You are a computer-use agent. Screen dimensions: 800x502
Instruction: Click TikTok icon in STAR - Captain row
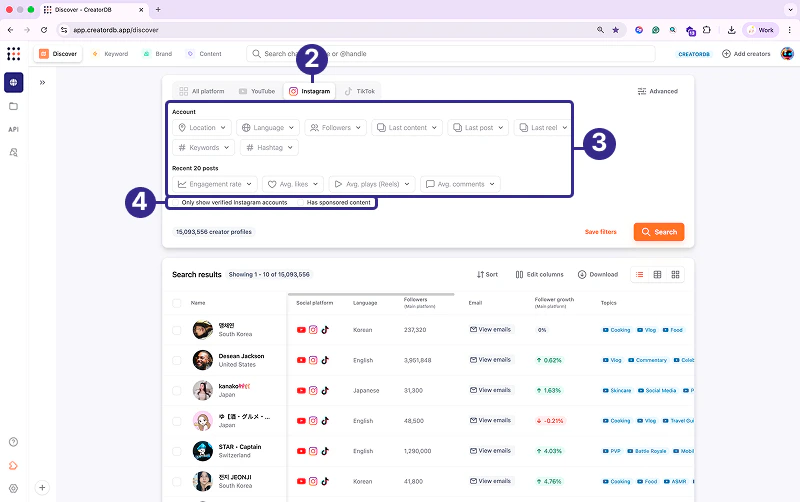325,451
